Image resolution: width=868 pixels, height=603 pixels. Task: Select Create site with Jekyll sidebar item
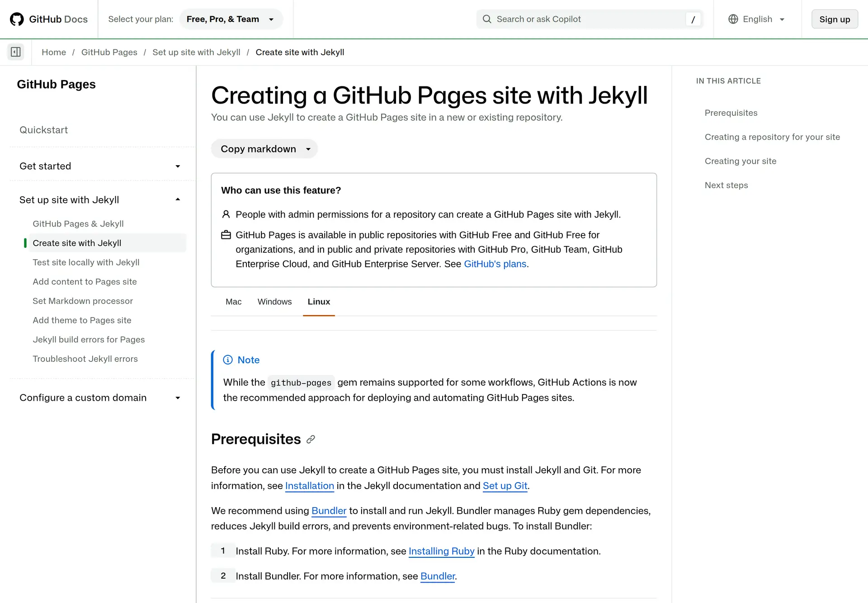coord(108,243)
